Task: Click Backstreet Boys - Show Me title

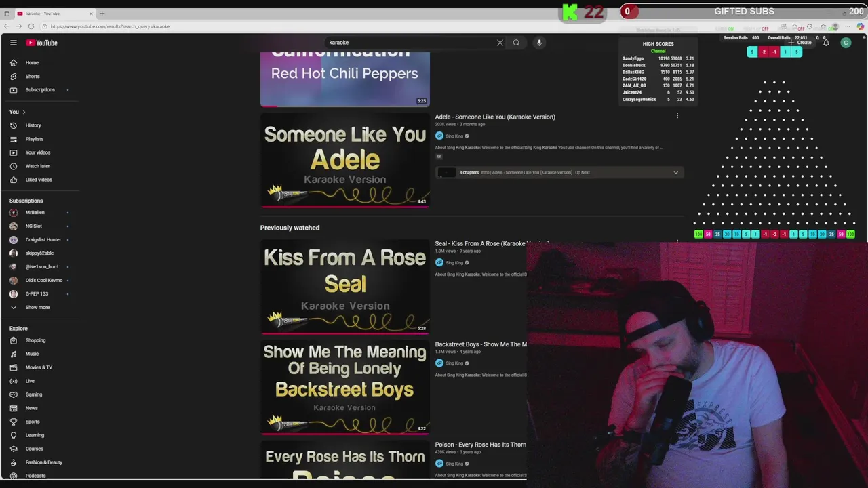Action: [x=481, y=344]
